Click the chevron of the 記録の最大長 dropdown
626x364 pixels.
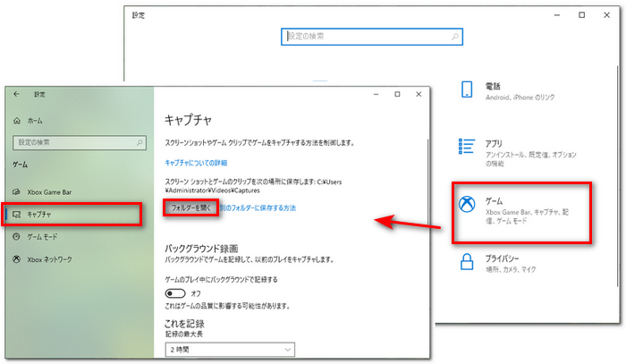(287, 350)
